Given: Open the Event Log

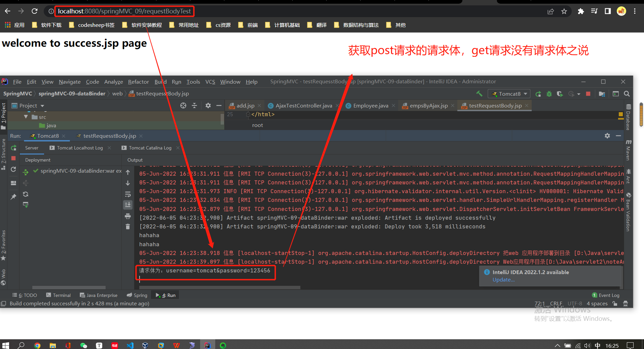Looking at the screenshot, I should coord(605,295).
